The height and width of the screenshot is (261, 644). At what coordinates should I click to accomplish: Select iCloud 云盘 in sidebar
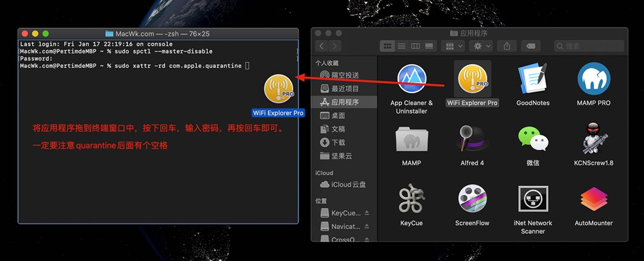345,185
